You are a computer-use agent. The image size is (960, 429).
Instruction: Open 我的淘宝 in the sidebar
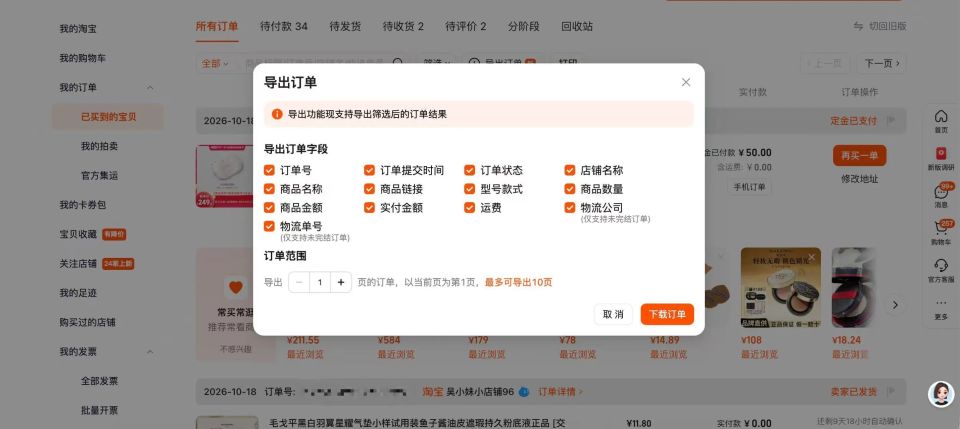point(78,29)
